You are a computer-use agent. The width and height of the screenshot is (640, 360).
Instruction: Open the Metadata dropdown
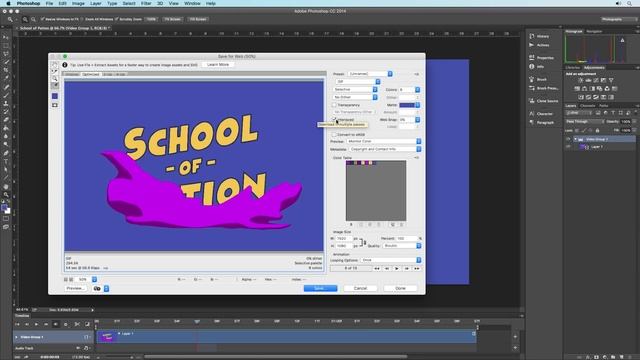(384, 149)
